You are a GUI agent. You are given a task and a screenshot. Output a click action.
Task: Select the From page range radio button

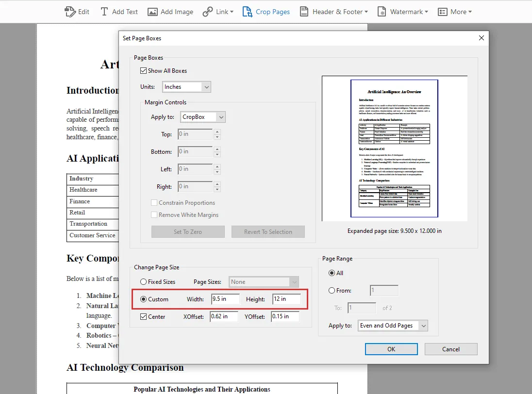click(x=332, y=290)
